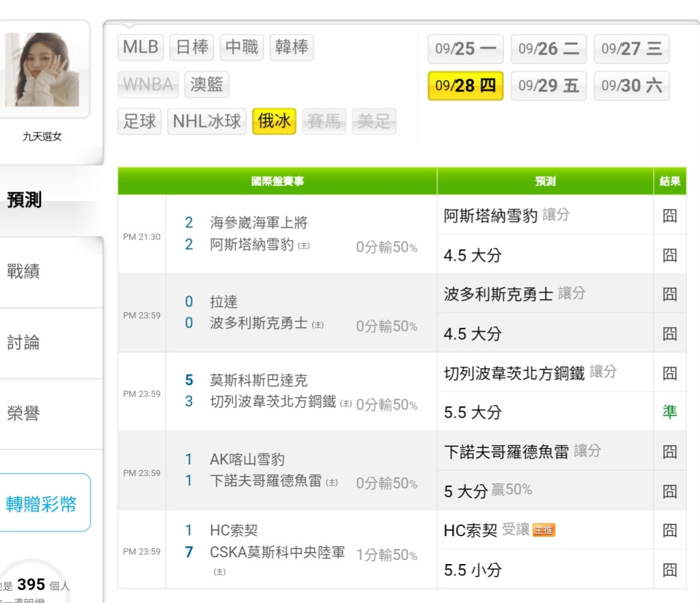Viewport: 700px width, 603px height.
Task: Click team CSKA莫斯科中央陸軍
Action: 277,552
